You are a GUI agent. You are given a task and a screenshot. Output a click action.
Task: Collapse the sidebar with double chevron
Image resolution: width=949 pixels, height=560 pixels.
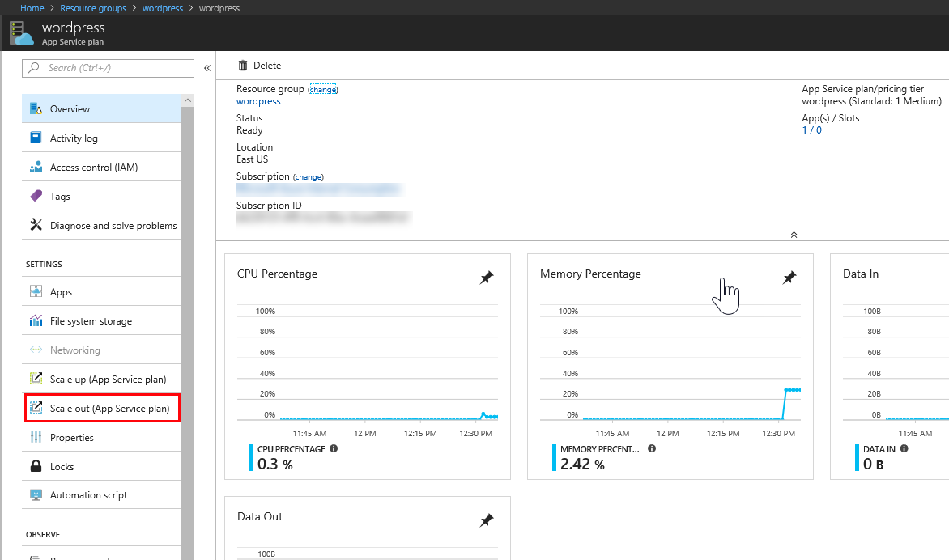[207, 68]
